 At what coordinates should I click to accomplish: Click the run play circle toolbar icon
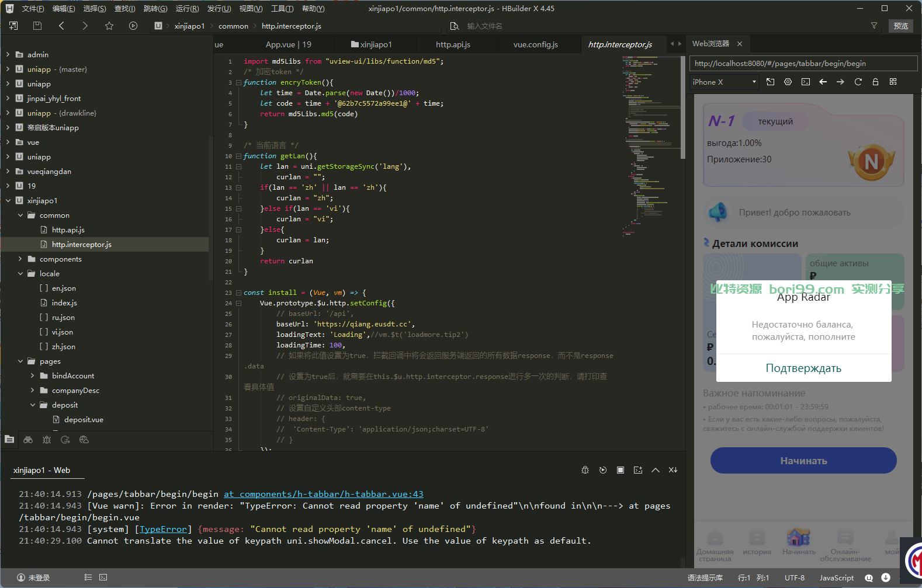click(x=133, y=26)
